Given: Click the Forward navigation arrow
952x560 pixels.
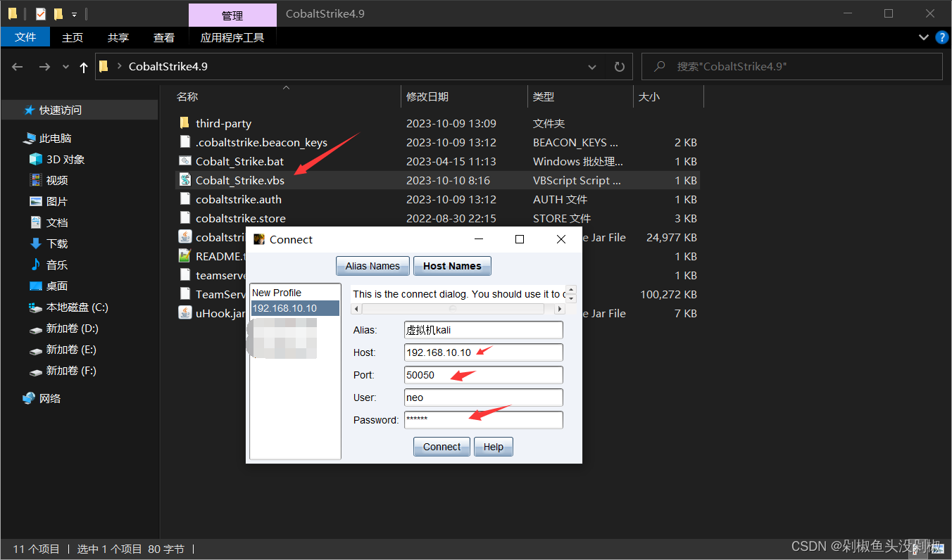Looking at the screenshot, I should [x=44, y=67].
